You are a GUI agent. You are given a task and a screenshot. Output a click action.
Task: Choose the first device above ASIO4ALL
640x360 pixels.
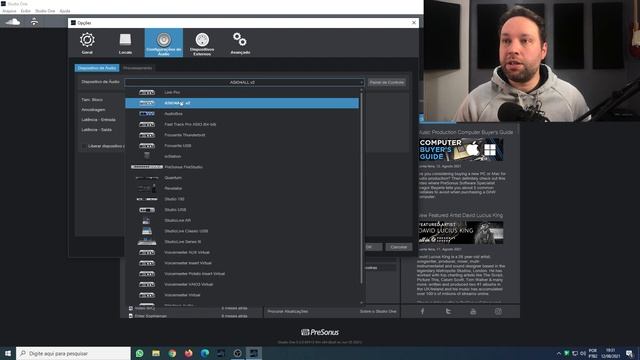point(242,92)
